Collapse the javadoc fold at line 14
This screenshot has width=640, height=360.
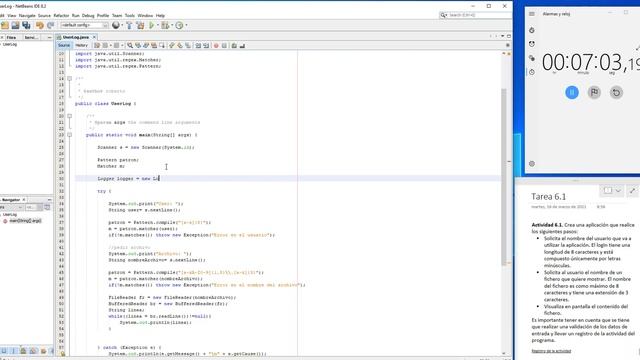(69, 78)
